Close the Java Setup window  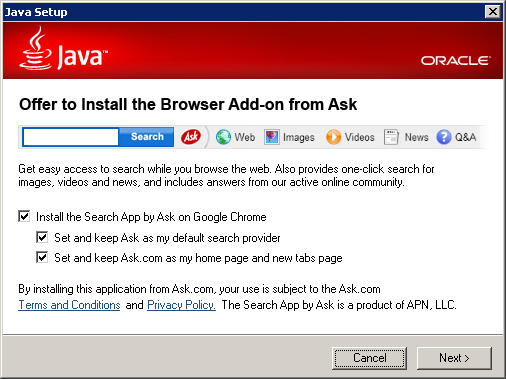(493, 12)
